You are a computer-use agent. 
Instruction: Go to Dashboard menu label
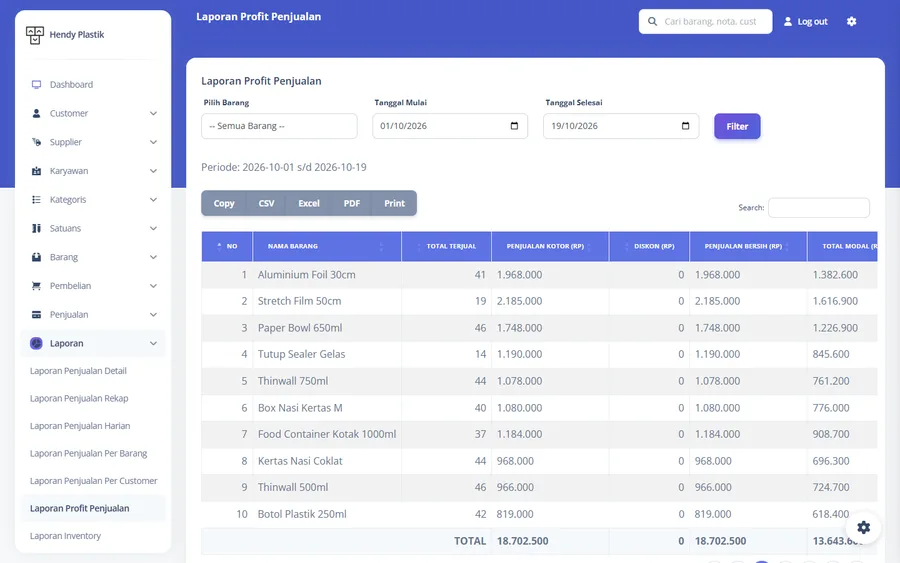click(x=71, y=84)
